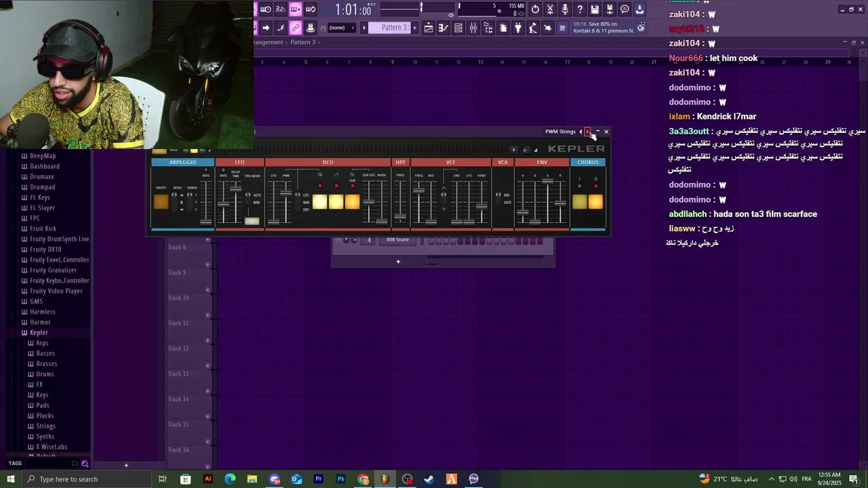Click the Kepler play arrow button

point(513,150)
